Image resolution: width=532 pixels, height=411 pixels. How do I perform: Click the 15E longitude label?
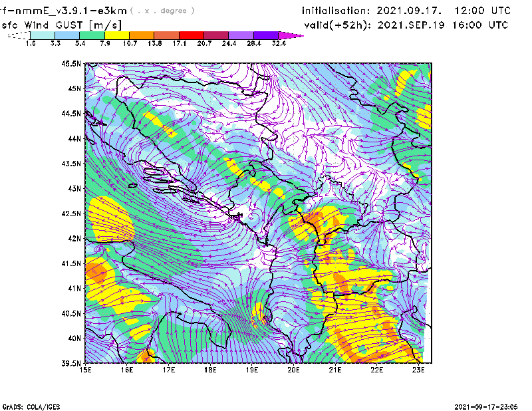coord(85,370)
